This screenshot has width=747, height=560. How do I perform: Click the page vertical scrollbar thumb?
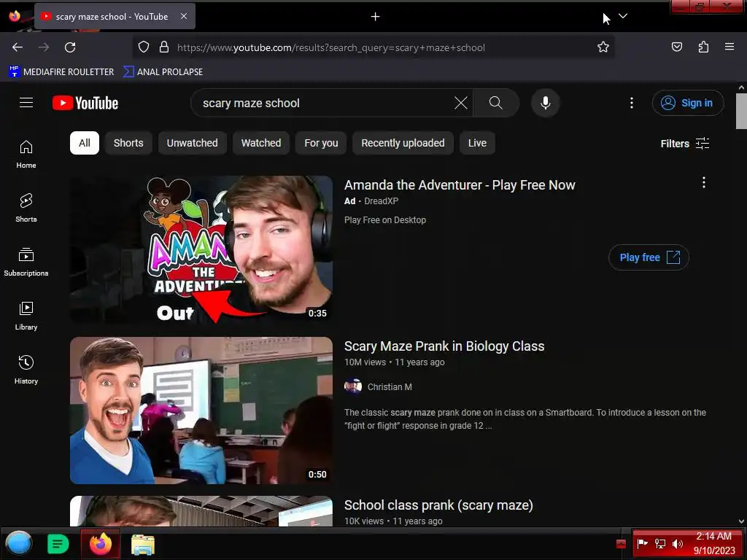tap(741, 111)
